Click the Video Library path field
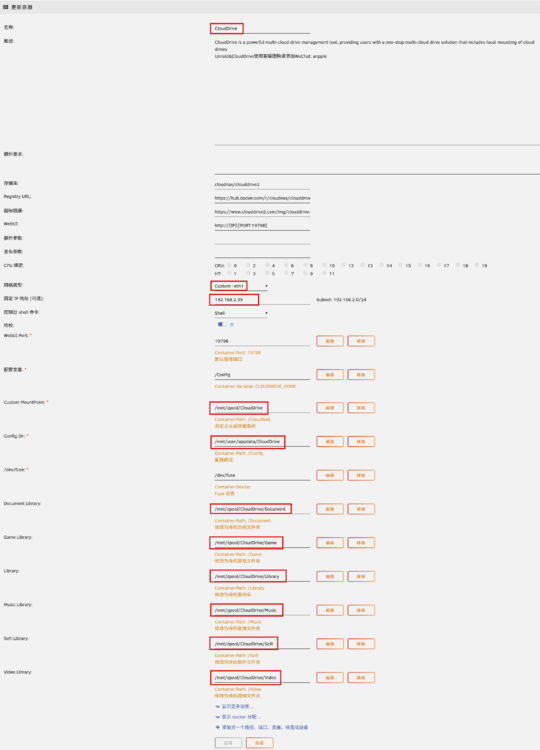540x750 pixels. coord(262,678)
